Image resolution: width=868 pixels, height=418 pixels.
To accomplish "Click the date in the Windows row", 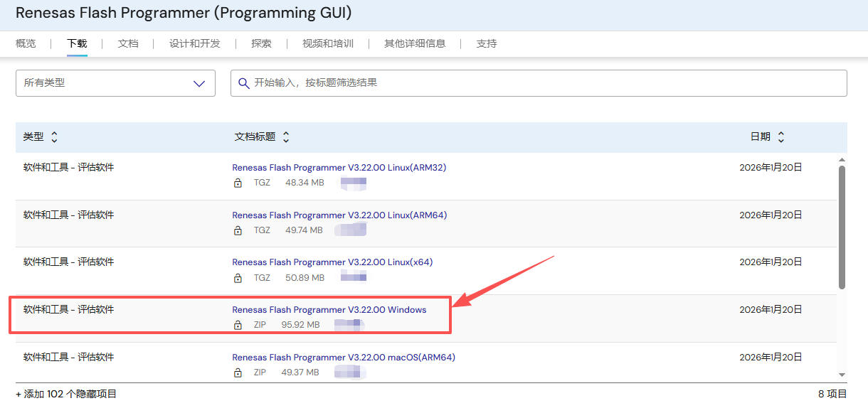I will click(x=771, y=310).
